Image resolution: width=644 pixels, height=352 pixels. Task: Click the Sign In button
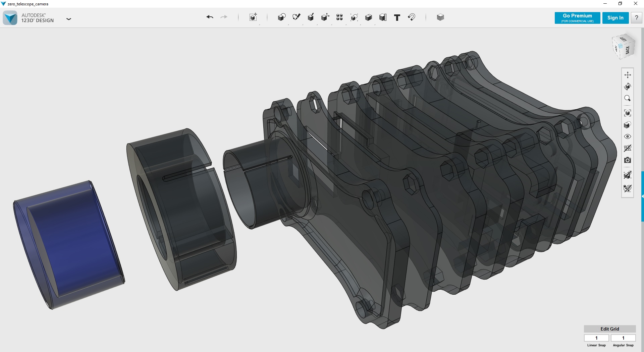pyautogui.click(x=615, y=18)
